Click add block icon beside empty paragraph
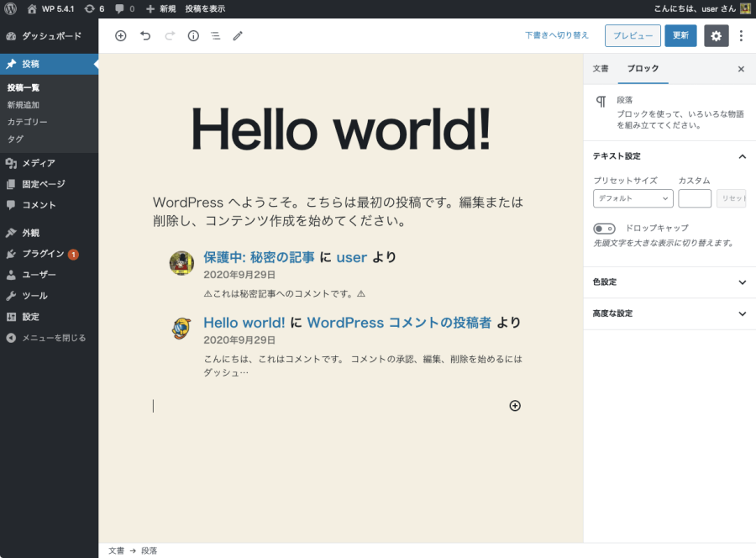The width and height of the screenshot is (756, 558). coord(515,406)
